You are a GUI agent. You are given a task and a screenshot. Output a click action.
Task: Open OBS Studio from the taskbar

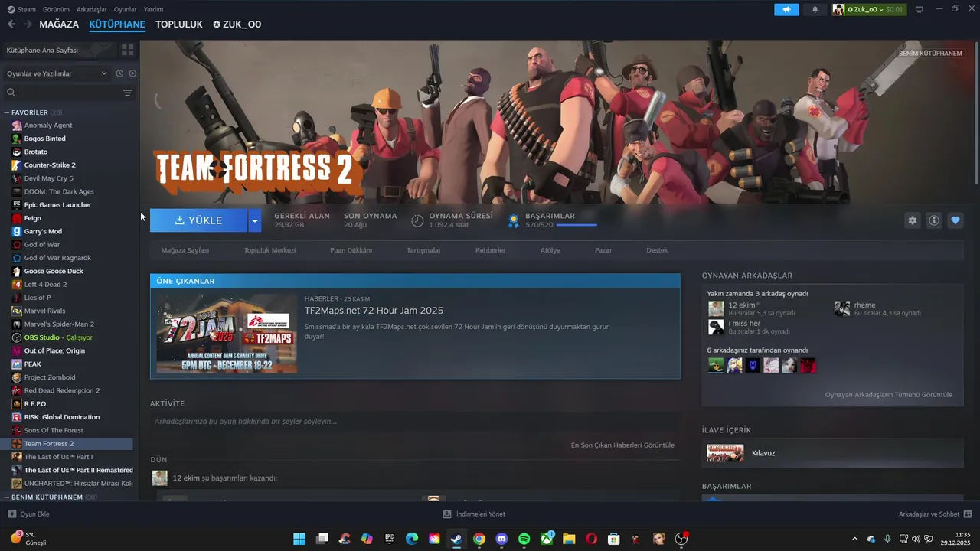681,539
